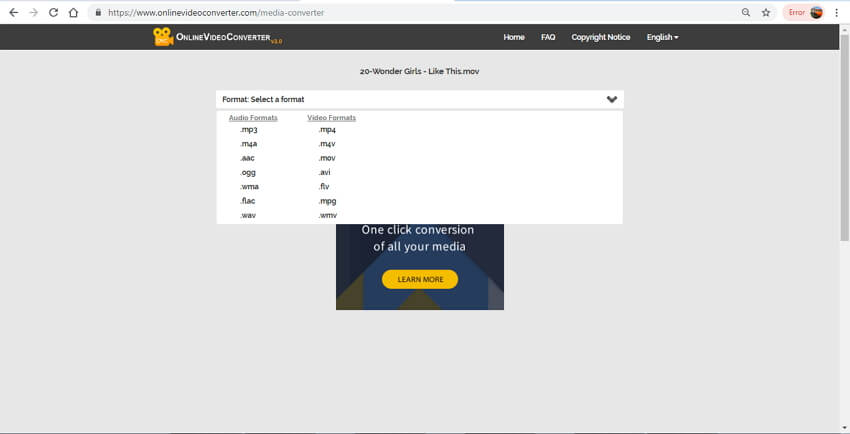Choose the .mp3 audio format
Viewport: 850px width, 434px height.
coord(248,130)
